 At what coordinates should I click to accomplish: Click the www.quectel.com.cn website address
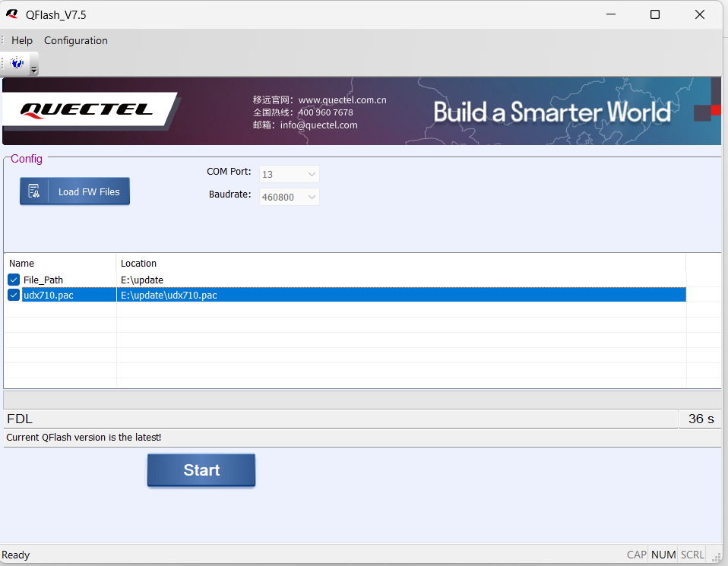[342, 100]
